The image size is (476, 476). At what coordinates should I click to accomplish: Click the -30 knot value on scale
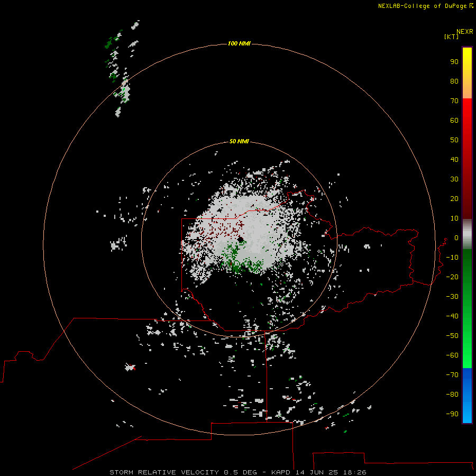[452, 297]
